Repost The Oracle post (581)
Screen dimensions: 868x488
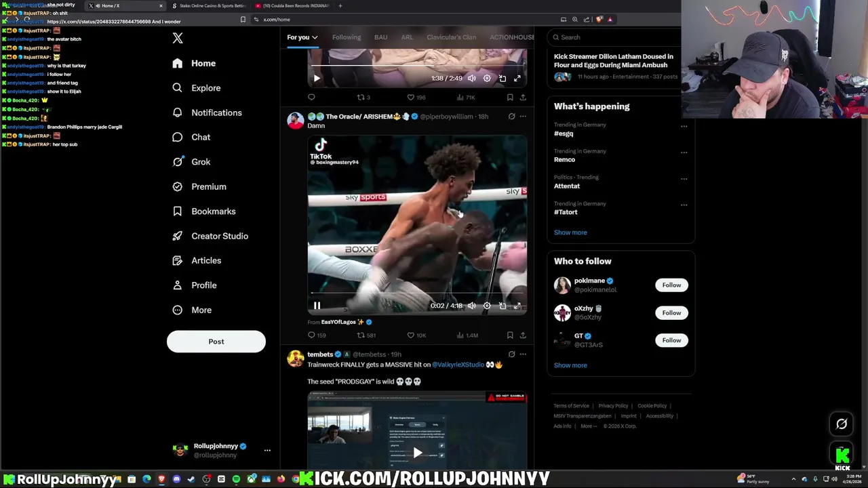(x=366, y=335)
